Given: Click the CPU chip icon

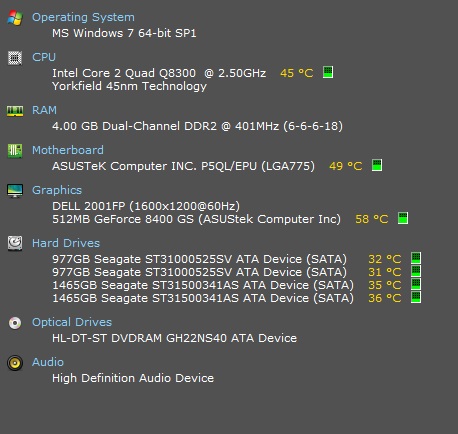Looking at the screenshot, I should point(15,58).
